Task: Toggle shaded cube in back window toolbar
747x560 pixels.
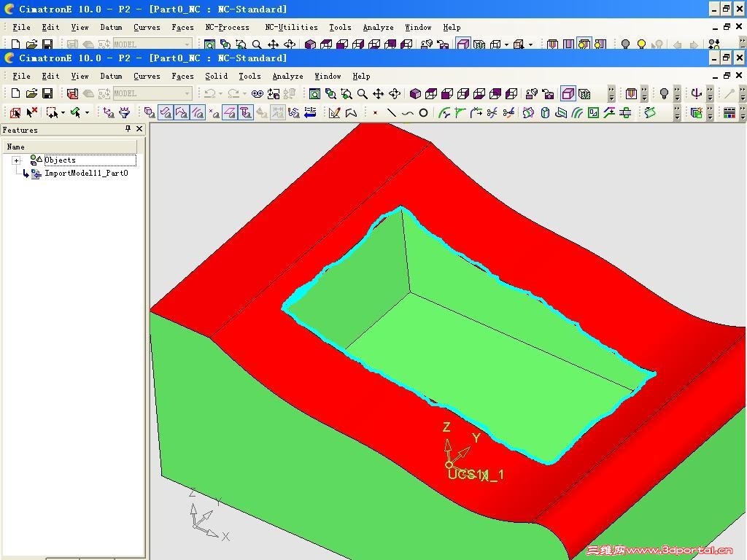Action: pos(463,44)
